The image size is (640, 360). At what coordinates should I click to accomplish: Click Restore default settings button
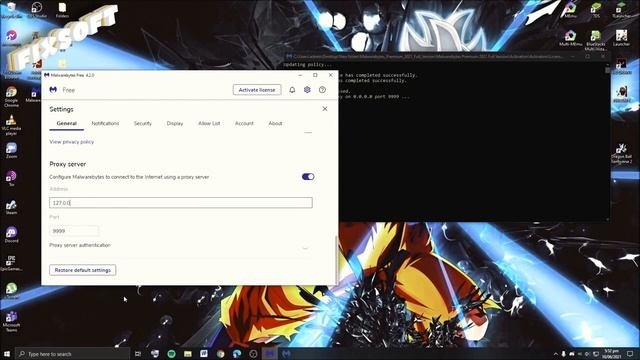(83, 270)
